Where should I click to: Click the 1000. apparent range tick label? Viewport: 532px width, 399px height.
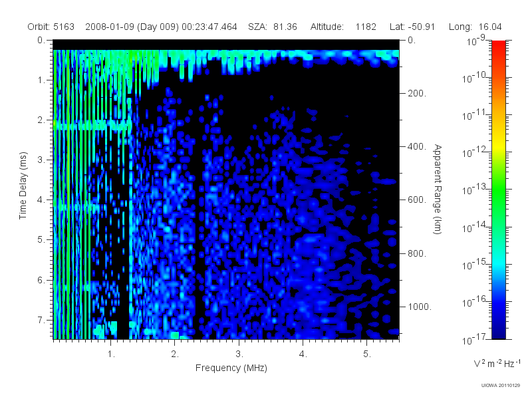click(420, 307)
